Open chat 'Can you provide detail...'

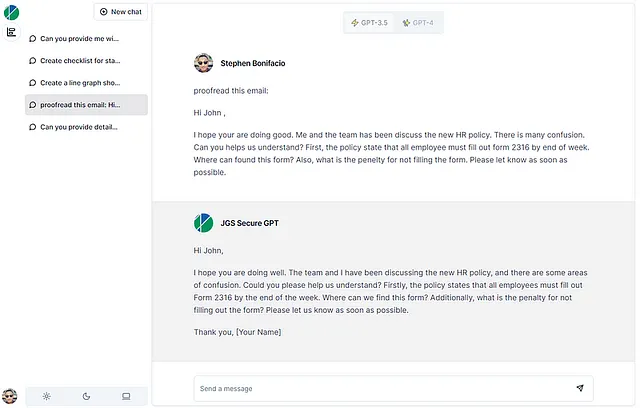tap(86, 127)
